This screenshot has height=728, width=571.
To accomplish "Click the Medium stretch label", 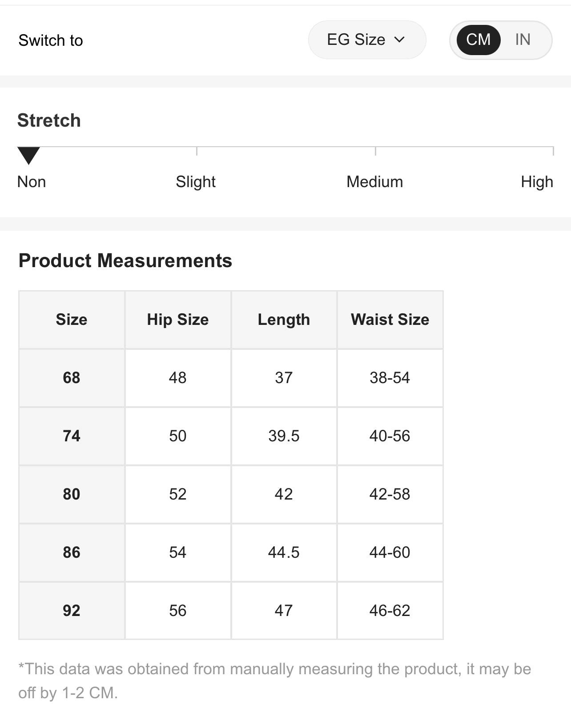I will (374, 182).
